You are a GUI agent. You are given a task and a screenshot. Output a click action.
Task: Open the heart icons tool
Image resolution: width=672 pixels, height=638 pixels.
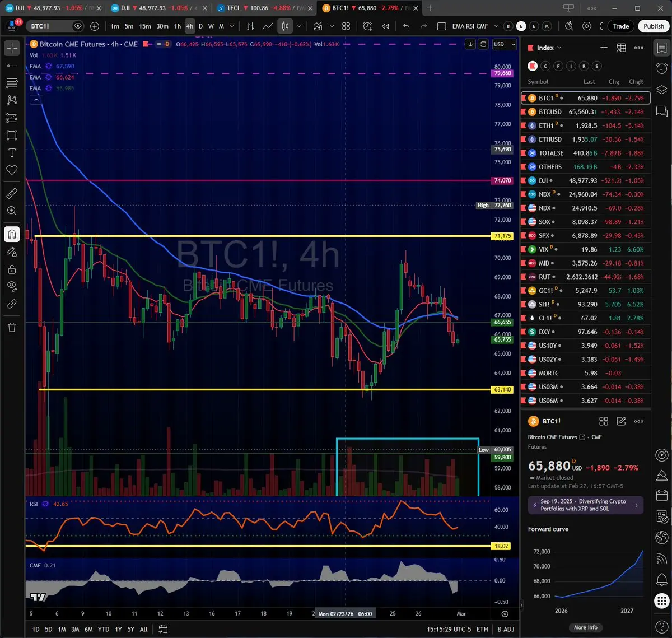pos(12,170)
